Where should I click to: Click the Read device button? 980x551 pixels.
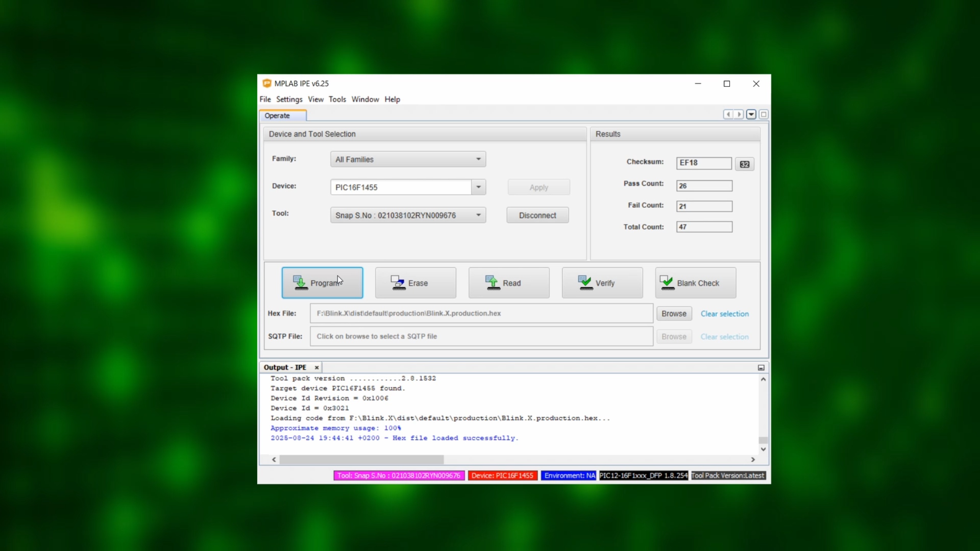click(509, 283)
